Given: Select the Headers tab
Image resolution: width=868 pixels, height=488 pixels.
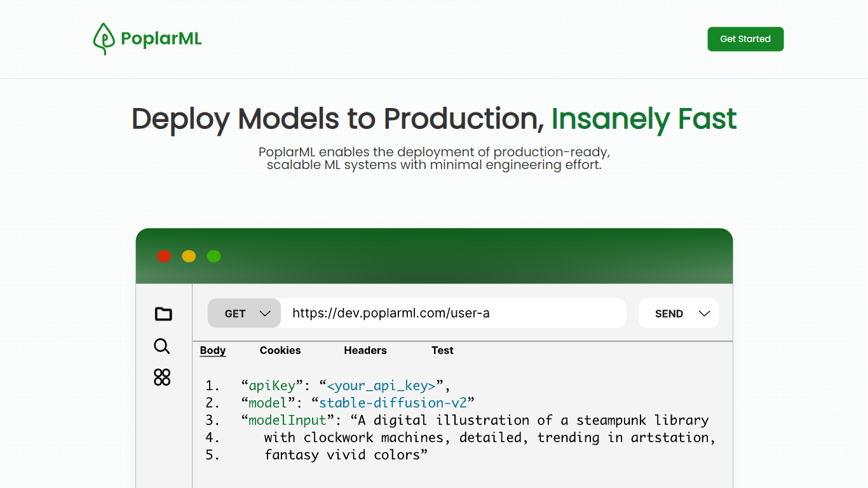Looking at the screenshot, I should 365,350.
